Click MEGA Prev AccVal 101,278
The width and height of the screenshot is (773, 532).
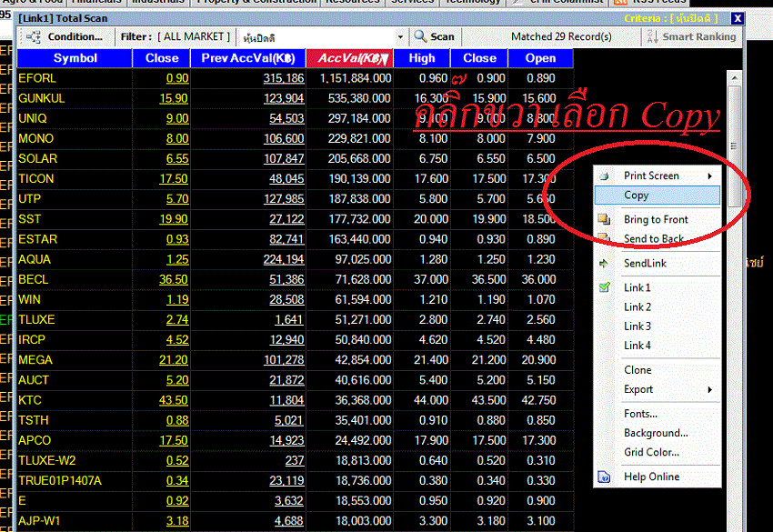[284, 360]
